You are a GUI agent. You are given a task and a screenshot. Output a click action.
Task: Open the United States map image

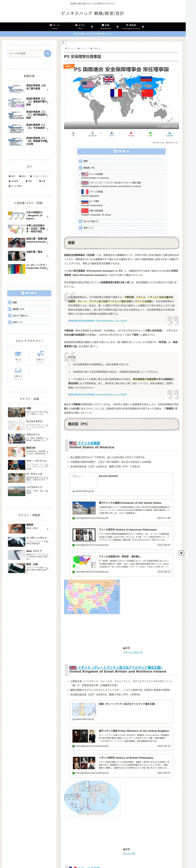[92, 597]
